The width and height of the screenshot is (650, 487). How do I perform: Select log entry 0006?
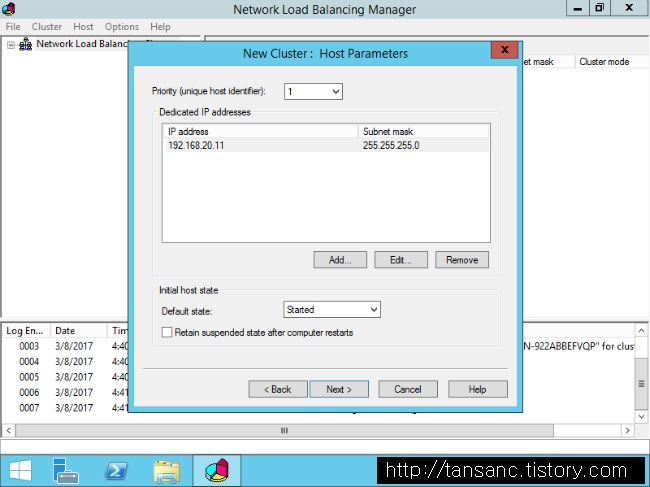29,392
